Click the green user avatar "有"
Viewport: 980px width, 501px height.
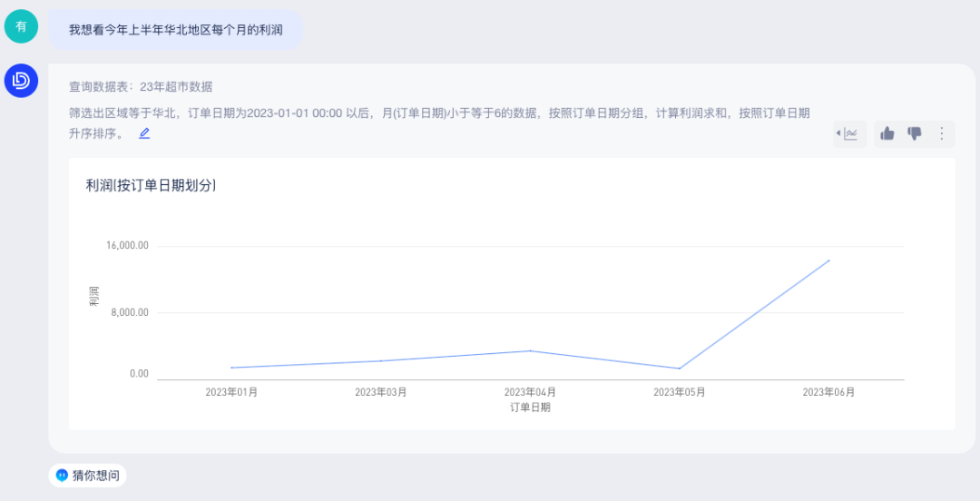click(x=21, y=26)
